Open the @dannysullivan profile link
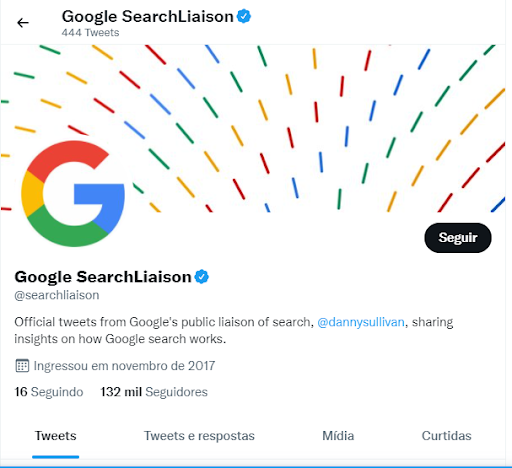The width and height of the screenshot is (512, 468). (361, 322)
